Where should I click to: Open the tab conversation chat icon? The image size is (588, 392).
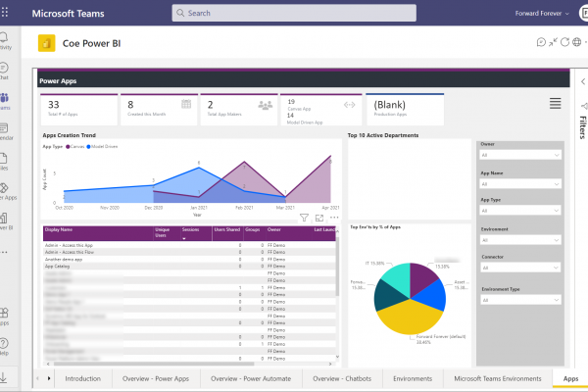coord(541,42)
